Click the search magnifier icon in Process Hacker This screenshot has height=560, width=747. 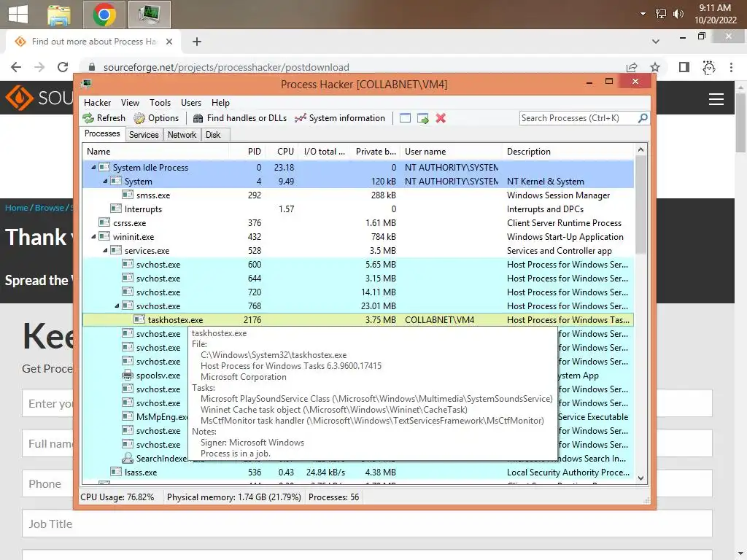pyautogui.click(x=643, y=117)
